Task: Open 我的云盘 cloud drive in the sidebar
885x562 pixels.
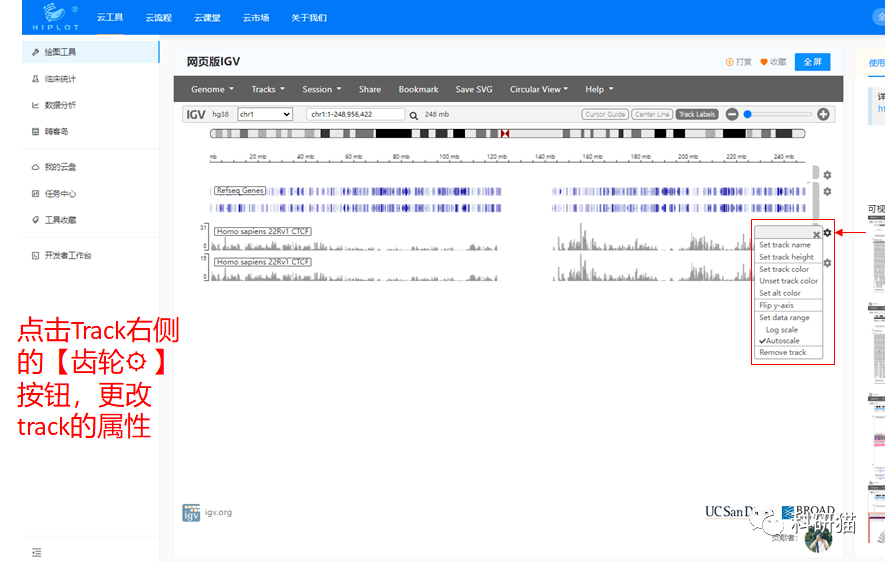Action: (60, 167)
